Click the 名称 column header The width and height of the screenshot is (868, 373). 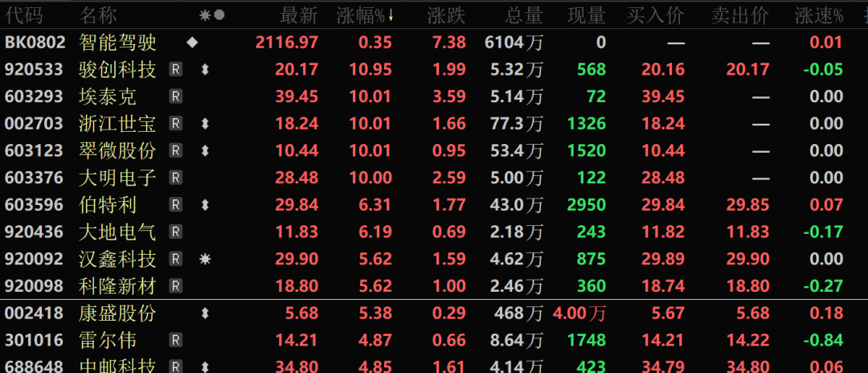[98, 16]
